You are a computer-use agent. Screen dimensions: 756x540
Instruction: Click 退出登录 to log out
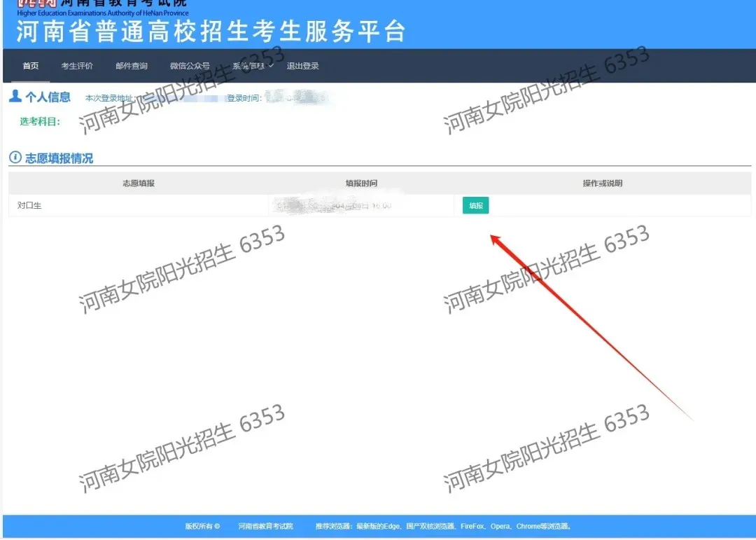tap(302, 66)
